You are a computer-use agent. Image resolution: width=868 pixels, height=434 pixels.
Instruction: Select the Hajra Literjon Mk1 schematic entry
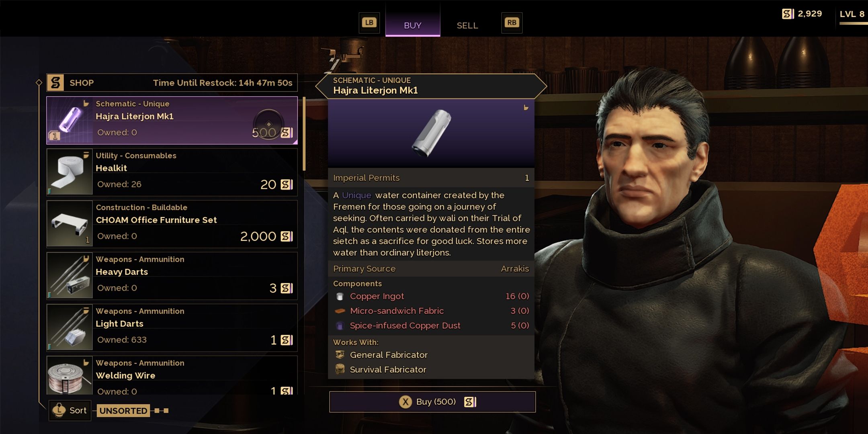click(172, 120)
